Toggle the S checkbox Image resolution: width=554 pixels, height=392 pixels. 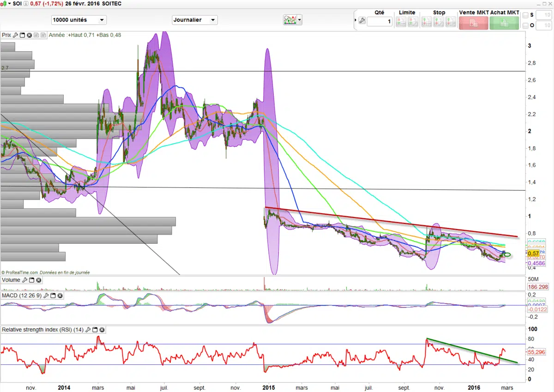point(526,15)
